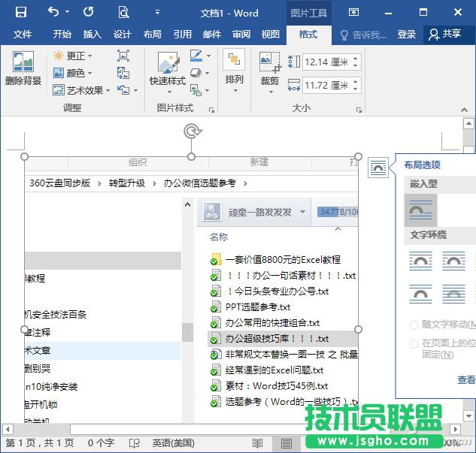The height and width of the screenshot is (453, 476).
Task: Expand the Corrections (更正) dropdown
Action: pos(73,56)
